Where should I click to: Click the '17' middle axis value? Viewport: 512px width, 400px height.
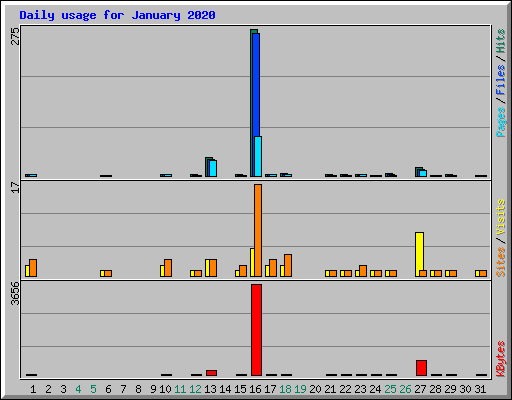[15, 187]
